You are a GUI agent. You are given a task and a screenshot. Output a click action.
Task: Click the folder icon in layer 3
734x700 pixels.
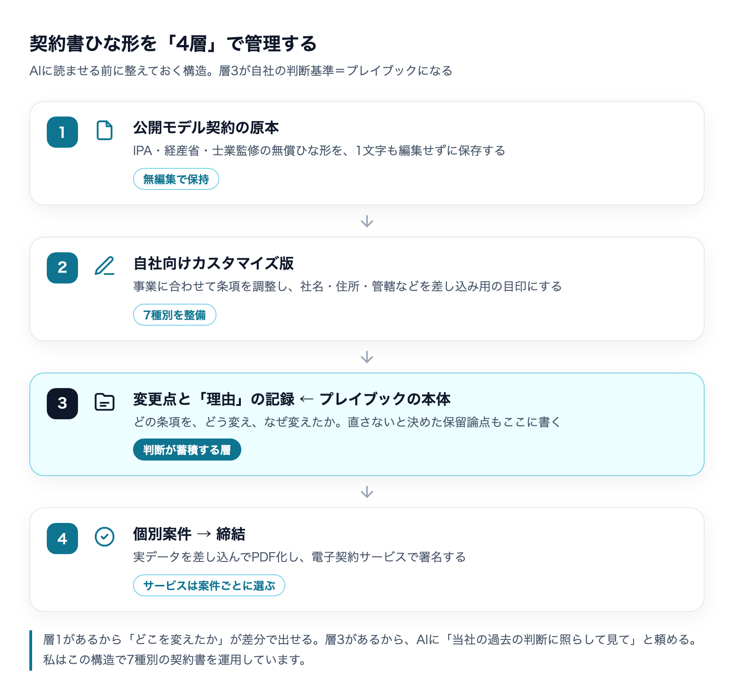[x=105, y=402]
